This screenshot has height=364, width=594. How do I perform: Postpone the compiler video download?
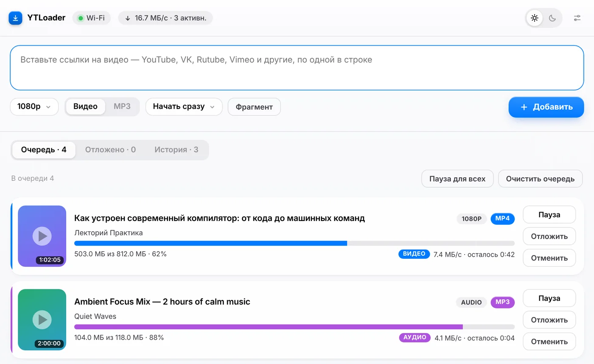pos(549,236)
